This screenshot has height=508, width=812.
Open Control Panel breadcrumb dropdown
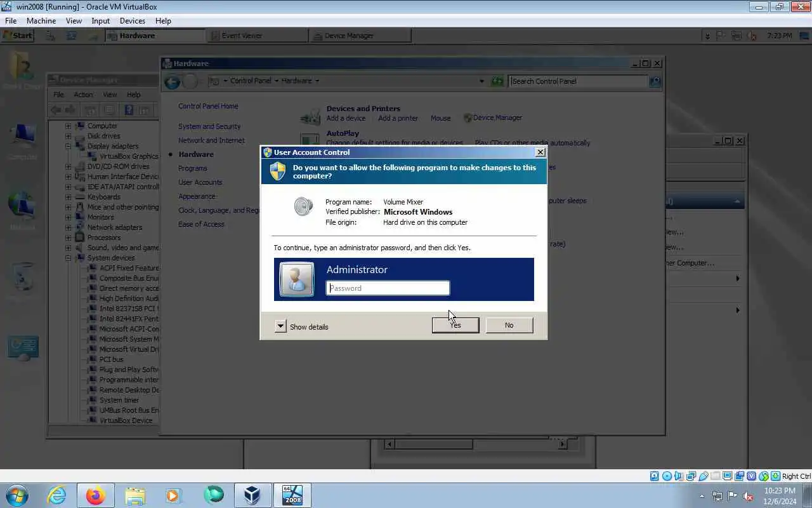click(x=277, y=81)
